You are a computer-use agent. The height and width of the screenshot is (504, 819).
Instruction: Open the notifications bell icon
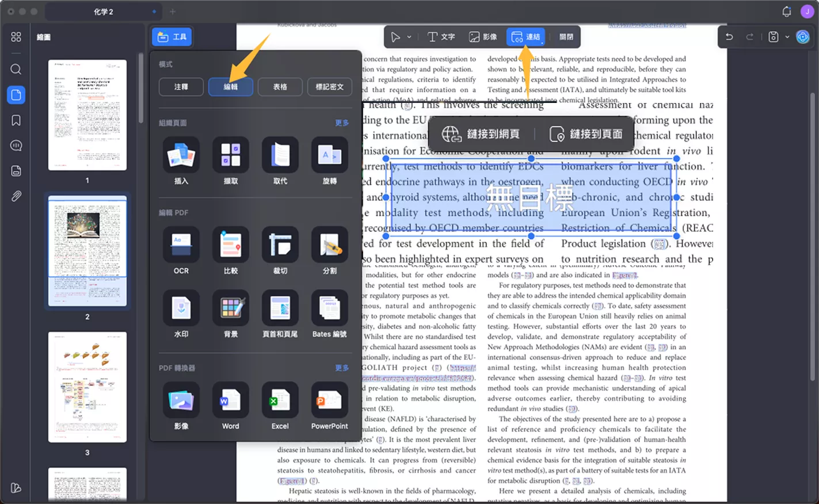(787, 12)
